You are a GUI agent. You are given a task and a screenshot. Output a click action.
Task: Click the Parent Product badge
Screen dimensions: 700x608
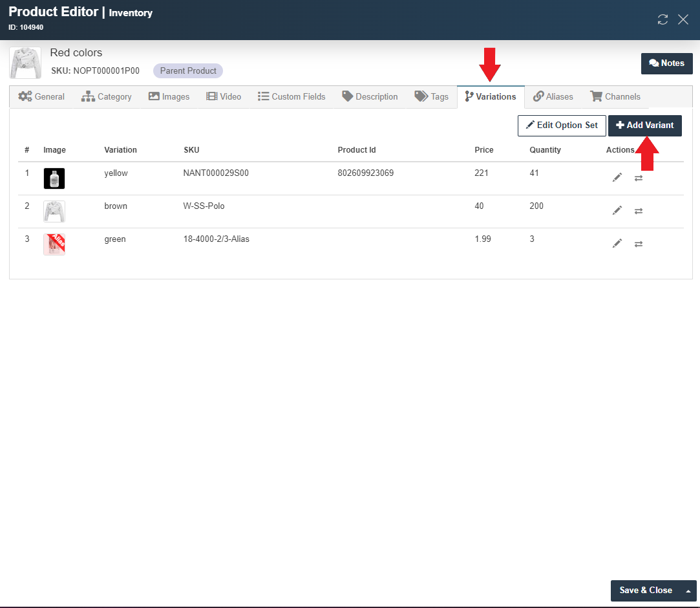click(188, 71)
